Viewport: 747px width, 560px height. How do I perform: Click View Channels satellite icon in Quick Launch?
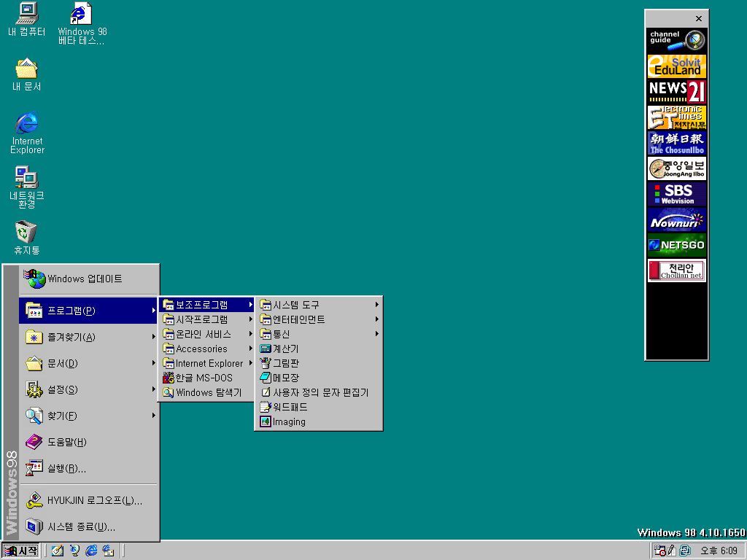click(x=75, y=551)
